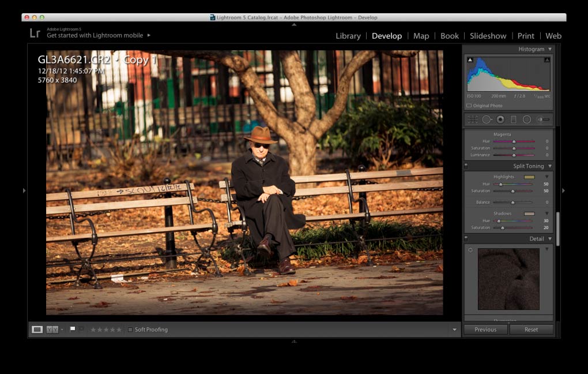
Task: Click the Reset button
Action: click(532, 329)
